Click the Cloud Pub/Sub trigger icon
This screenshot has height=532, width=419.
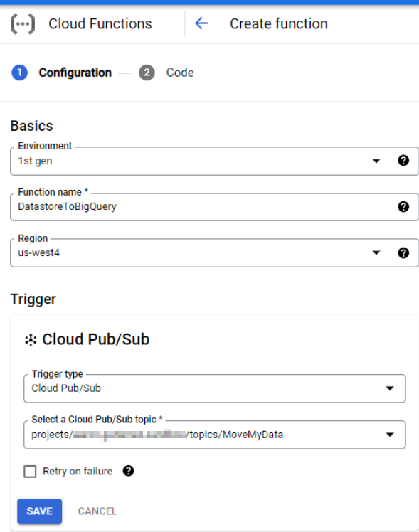tap(31, 340)
